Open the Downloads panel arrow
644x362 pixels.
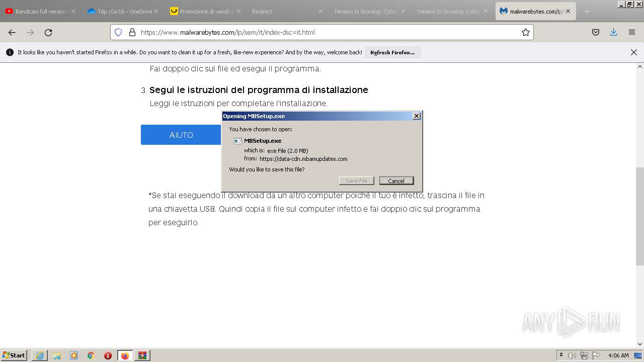tap(613, 32)
